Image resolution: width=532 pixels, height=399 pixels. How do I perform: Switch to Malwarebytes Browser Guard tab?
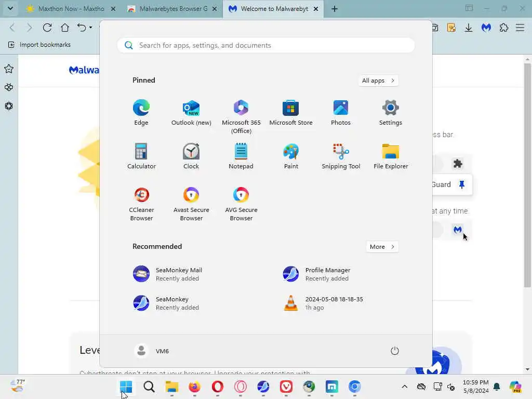click(x=172, y=9)
